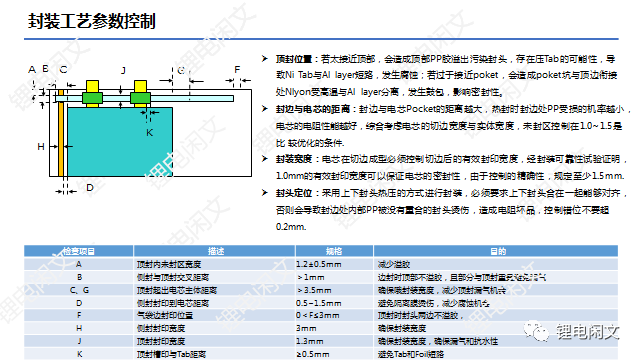The image size is (640, 360).
Task: Click the 描述 column header
Action: [x=214, y=251]
